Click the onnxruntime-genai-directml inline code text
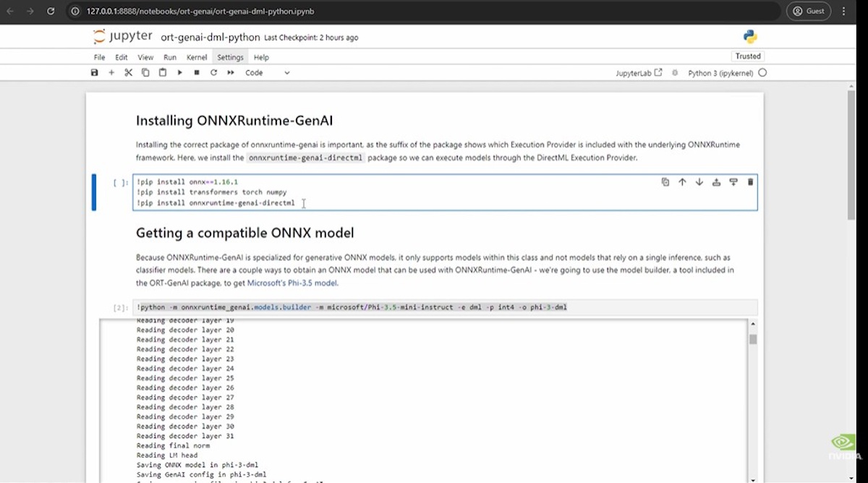The height and width of the screenshot is (483, 868). click(x=305, y=158)
